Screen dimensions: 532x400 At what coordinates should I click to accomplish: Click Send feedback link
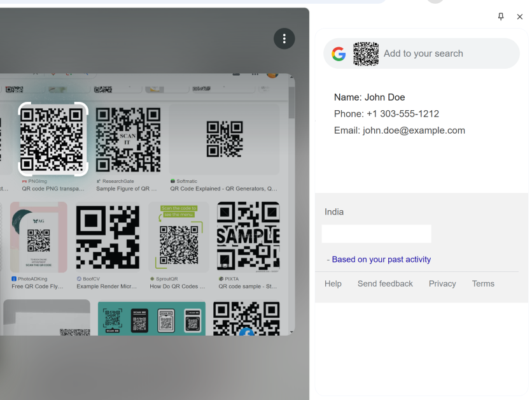click(x=385, y=283)
